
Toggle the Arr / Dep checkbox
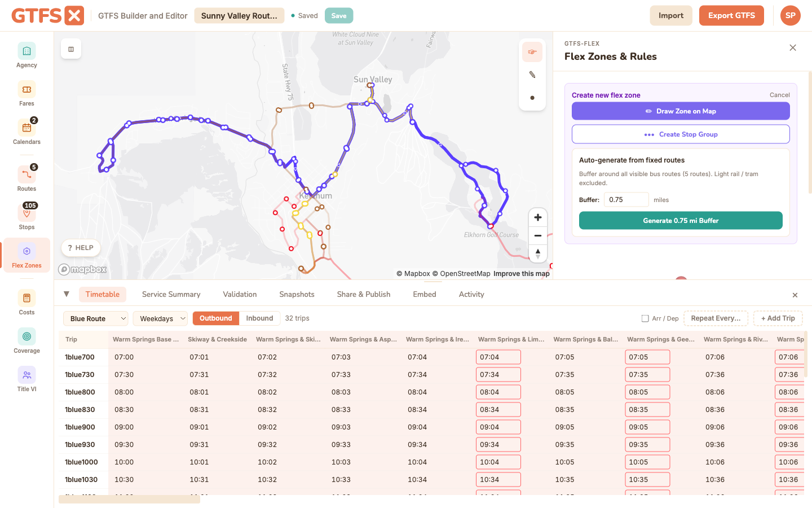[x=645, y=318]
